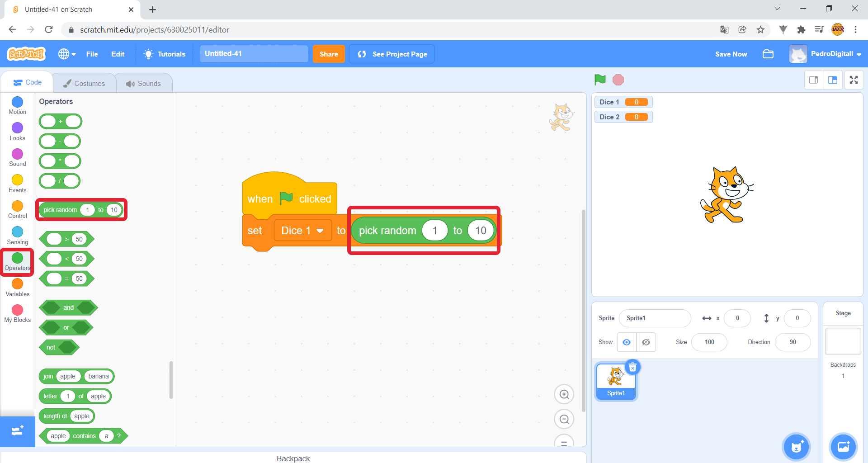Click the 'not' boolean block
This screenshot has height=463, width=868.
(59, 347)
